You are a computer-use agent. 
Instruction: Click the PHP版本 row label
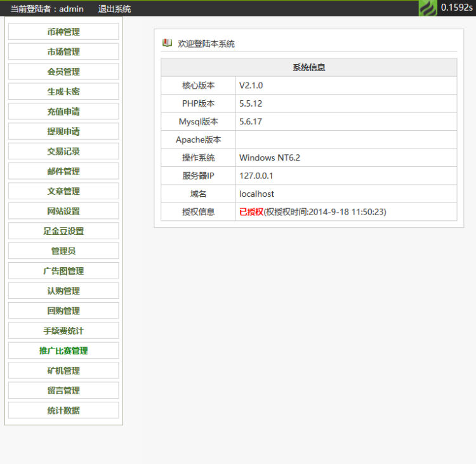coord(198,103)
